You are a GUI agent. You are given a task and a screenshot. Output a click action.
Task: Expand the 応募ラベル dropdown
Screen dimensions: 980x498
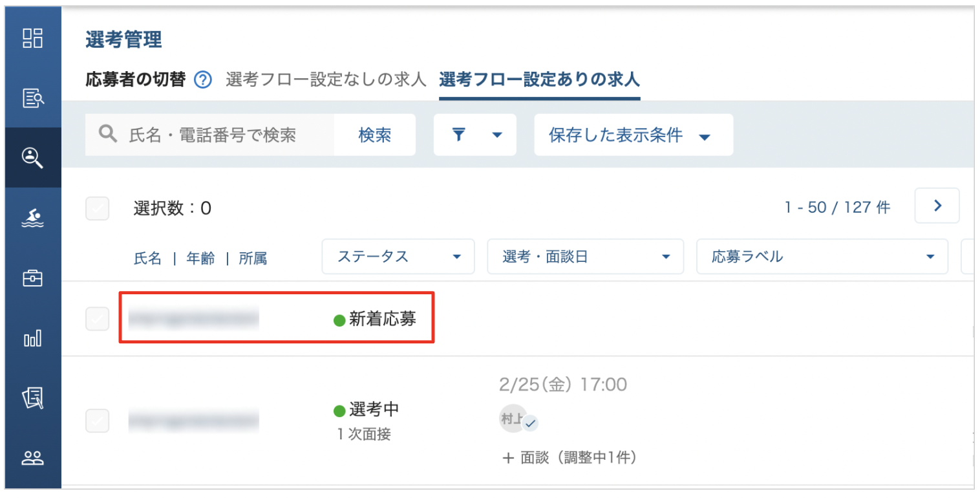tap(822, 257)
